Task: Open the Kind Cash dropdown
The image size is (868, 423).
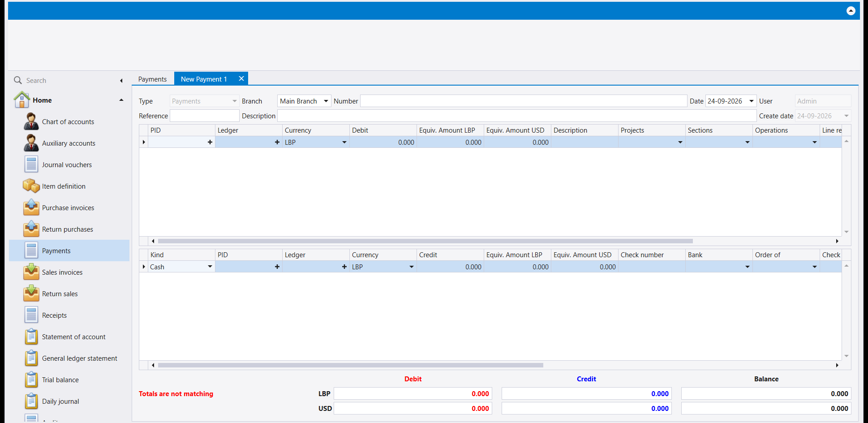Action: pos(210,267)
